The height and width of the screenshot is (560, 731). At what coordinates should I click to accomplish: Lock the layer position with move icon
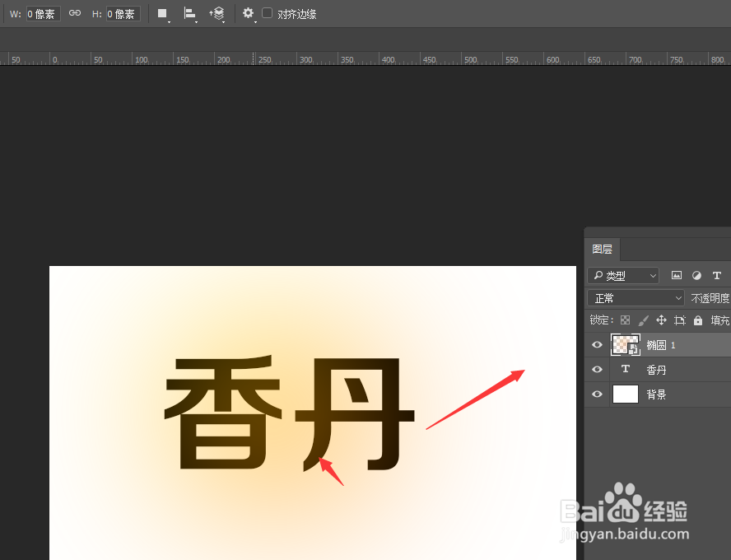[661, 320]
